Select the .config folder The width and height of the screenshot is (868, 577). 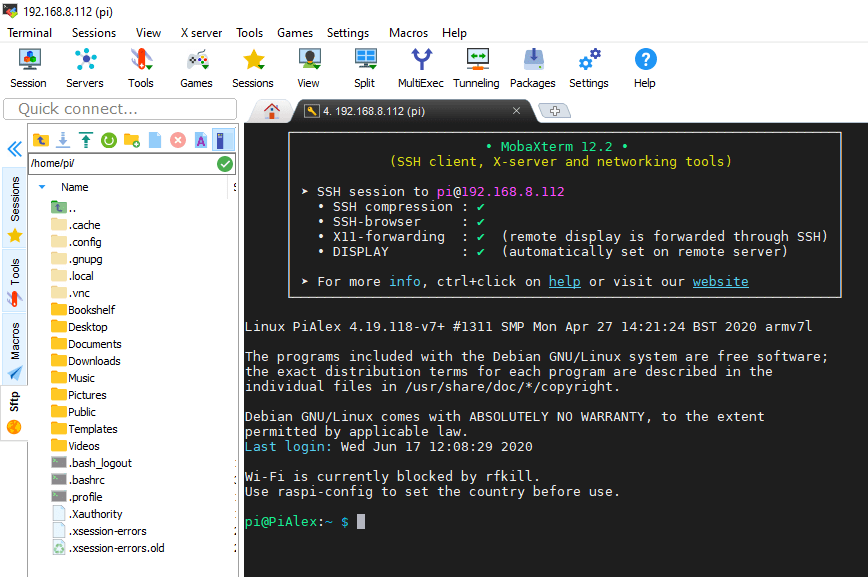pos(76,243)
